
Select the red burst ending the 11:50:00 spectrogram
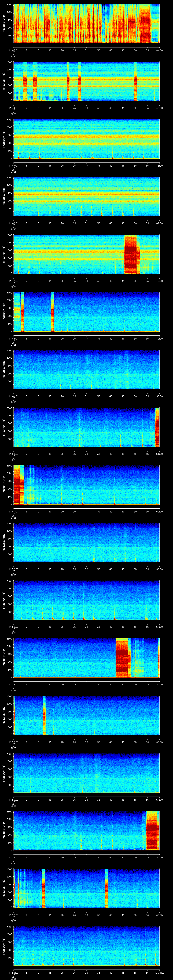157,427
